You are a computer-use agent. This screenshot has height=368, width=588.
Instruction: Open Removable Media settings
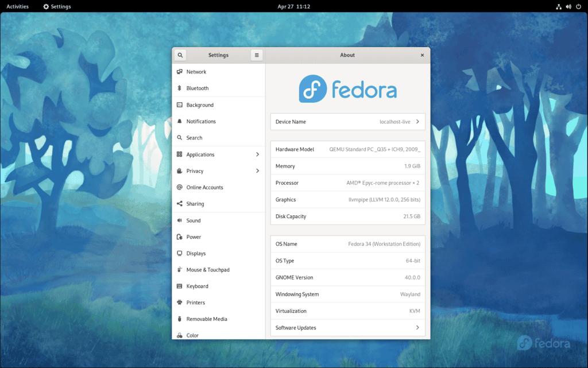click(219, 319)
